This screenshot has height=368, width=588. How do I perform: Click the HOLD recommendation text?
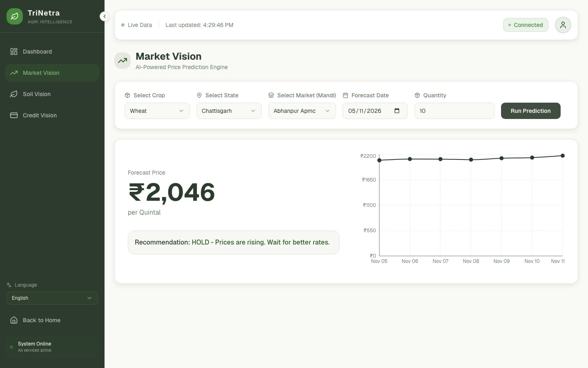[261, 242]
